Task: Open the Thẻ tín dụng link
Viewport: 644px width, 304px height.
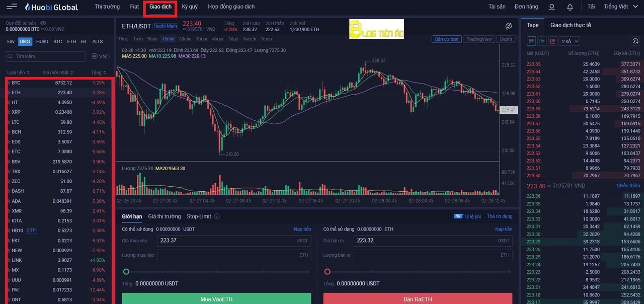Action: pos(500,216)
